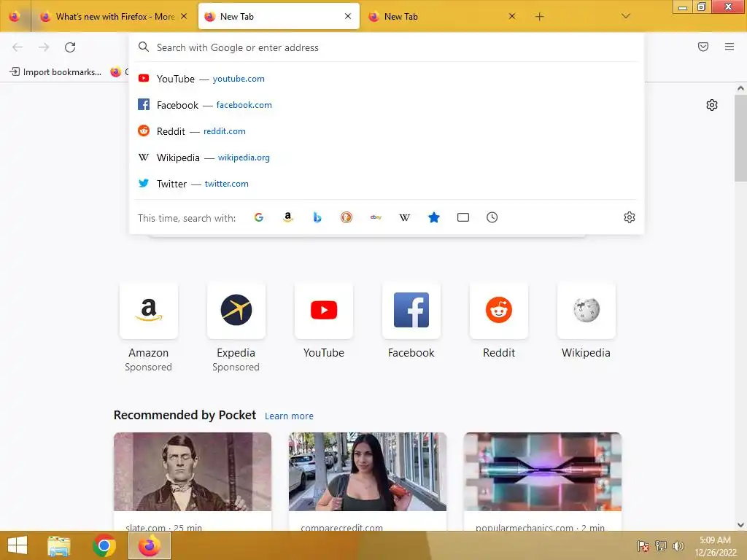Image resolution: width=747 pixels, height=560 pixels.
Task: Open popularmechanics.com Pocket story thumbnail
Action: pos(543,472)
